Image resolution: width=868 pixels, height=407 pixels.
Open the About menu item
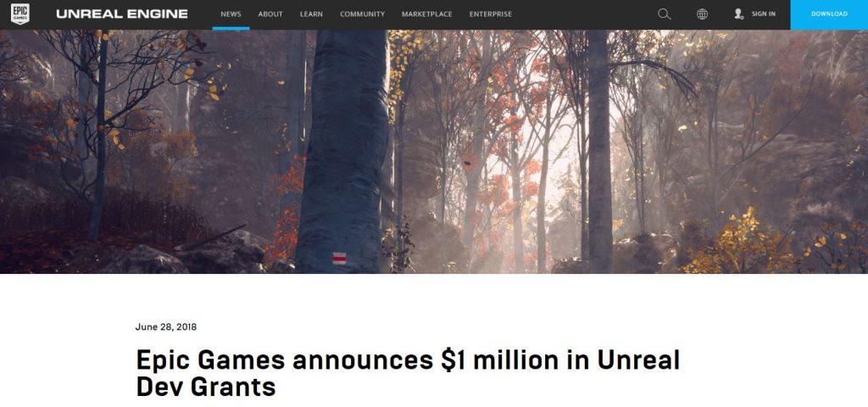pyautogui.click(x=270, y=14)
